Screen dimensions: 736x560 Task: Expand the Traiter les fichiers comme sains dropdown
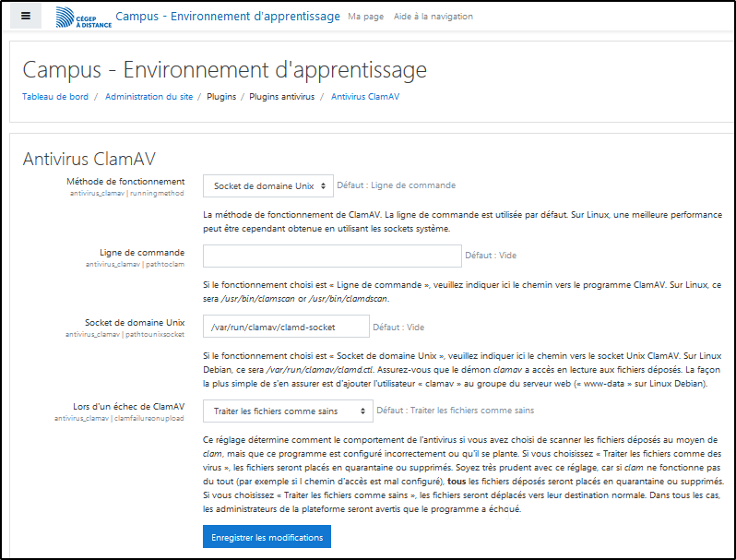287,411
